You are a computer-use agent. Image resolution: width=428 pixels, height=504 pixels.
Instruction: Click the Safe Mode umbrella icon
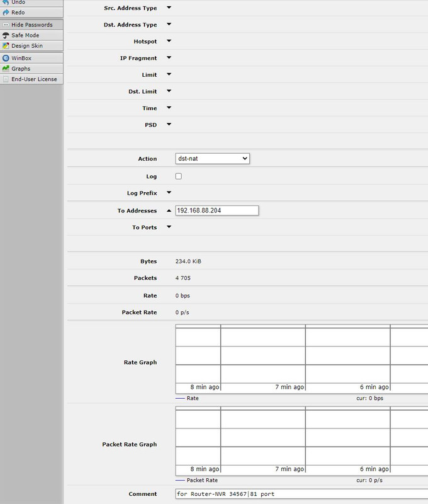click(x=6, y=35)
